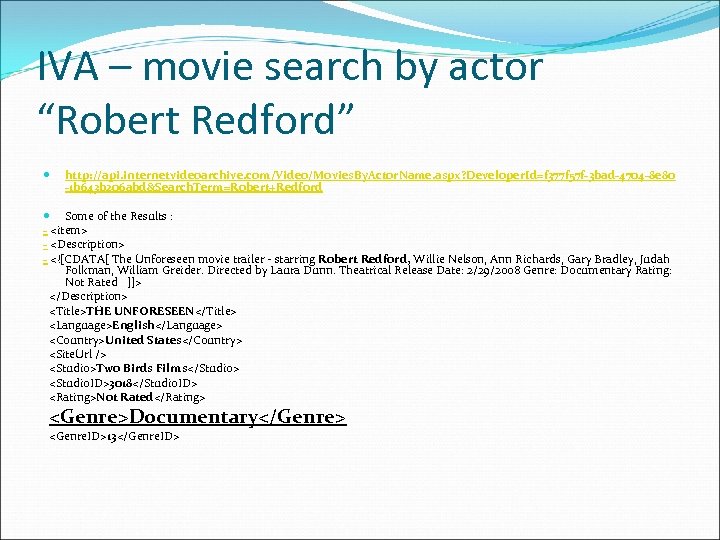This screenshot has width=720, height=540.
Task: Click the Rating line "Not Rated"
Action: pos(127,397)
